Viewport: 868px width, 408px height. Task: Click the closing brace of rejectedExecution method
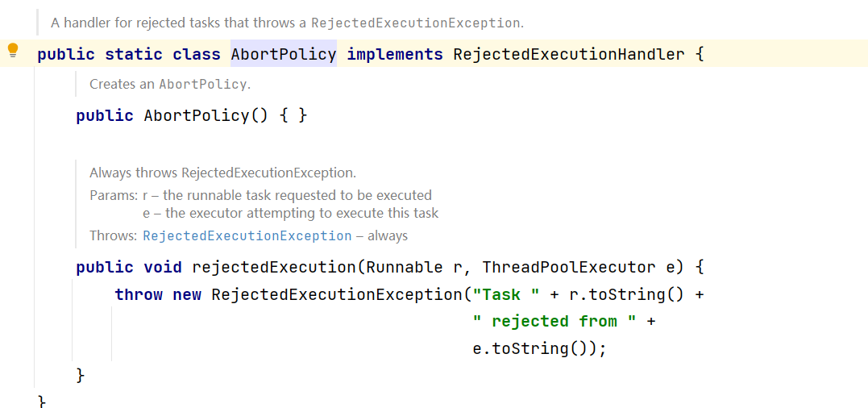[80, 375]
